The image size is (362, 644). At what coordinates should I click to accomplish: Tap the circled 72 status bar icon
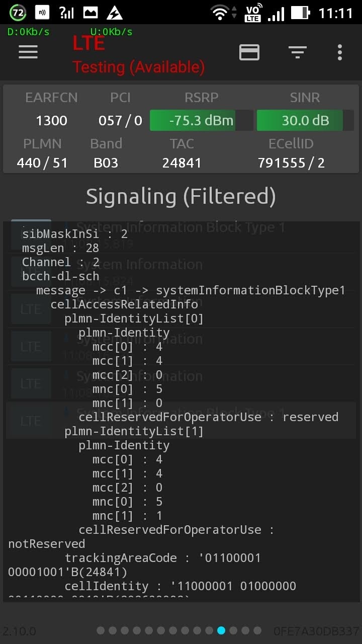[x=18, y=13]
